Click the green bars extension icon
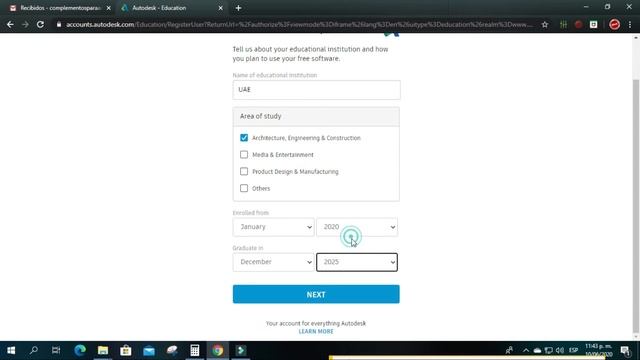This screenshot has height=360, width=640. click(x=563, y=24)
